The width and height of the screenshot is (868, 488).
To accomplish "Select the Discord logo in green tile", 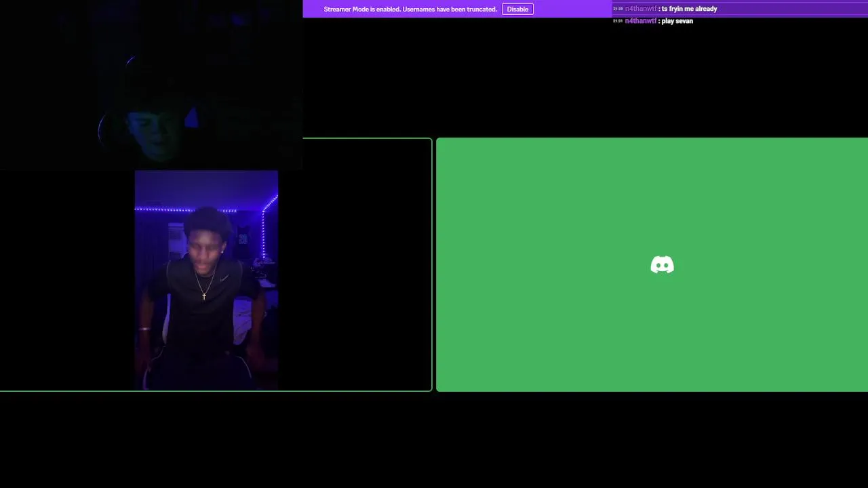I will pos(663,264).
